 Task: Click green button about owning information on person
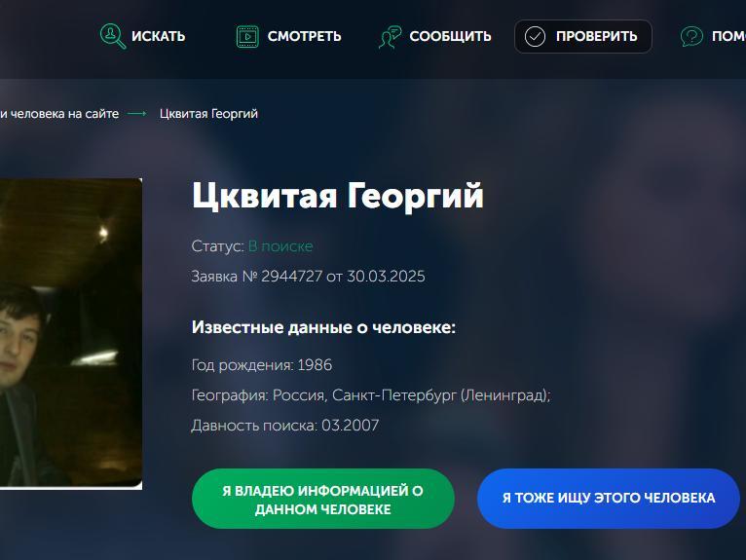(x=323, y=499)
